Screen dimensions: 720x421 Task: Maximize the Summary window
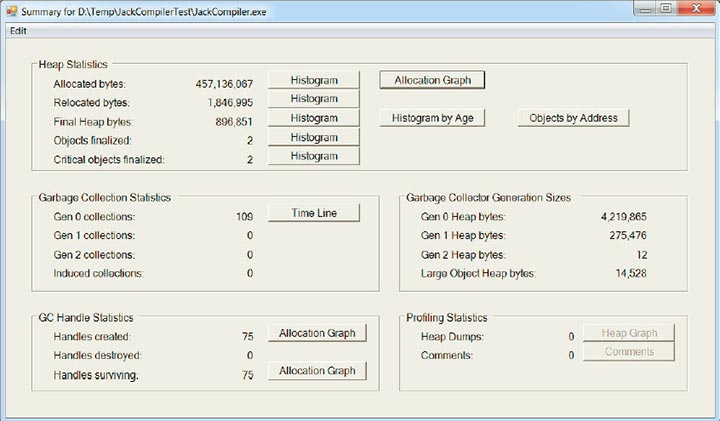(x=666, y=9)
